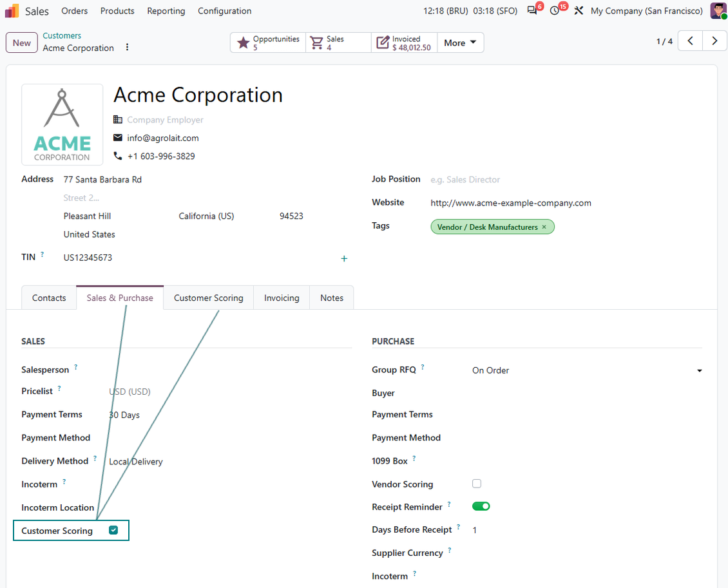The height and width of the screenshot is (588, 728).
Task: Switch to the Contacts tab
Action: (49, 298)
